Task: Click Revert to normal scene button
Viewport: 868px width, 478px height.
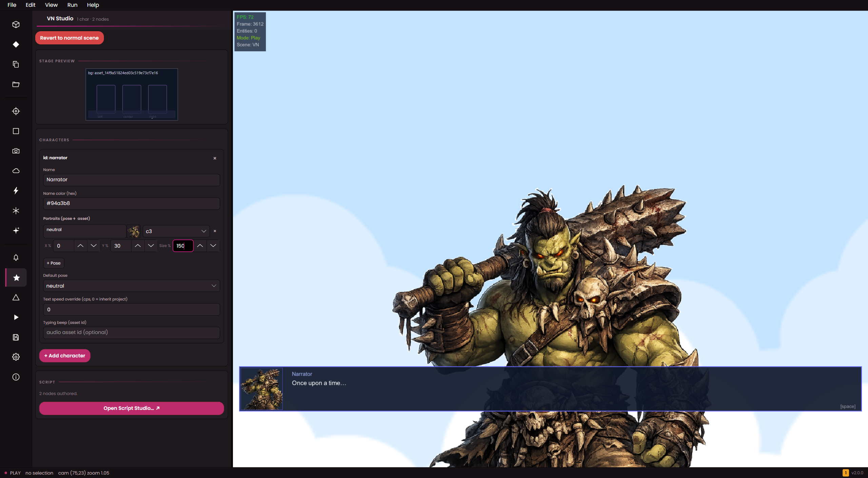Action: pyautogui.click(x=69, y=38)
